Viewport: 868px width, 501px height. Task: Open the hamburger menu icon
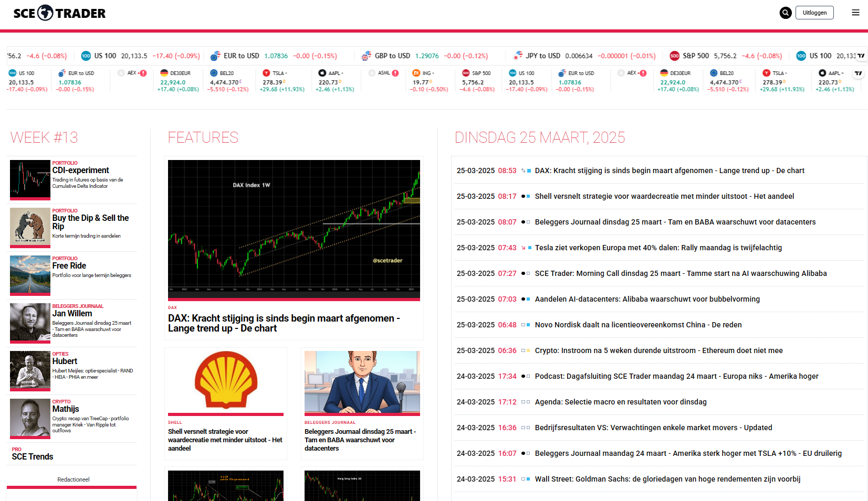855,13
